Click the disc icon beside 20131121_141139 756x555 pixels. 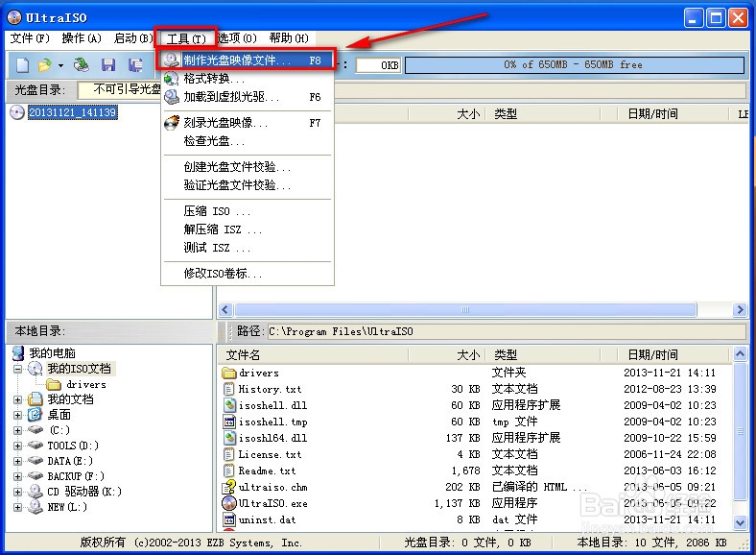point(17,112)
